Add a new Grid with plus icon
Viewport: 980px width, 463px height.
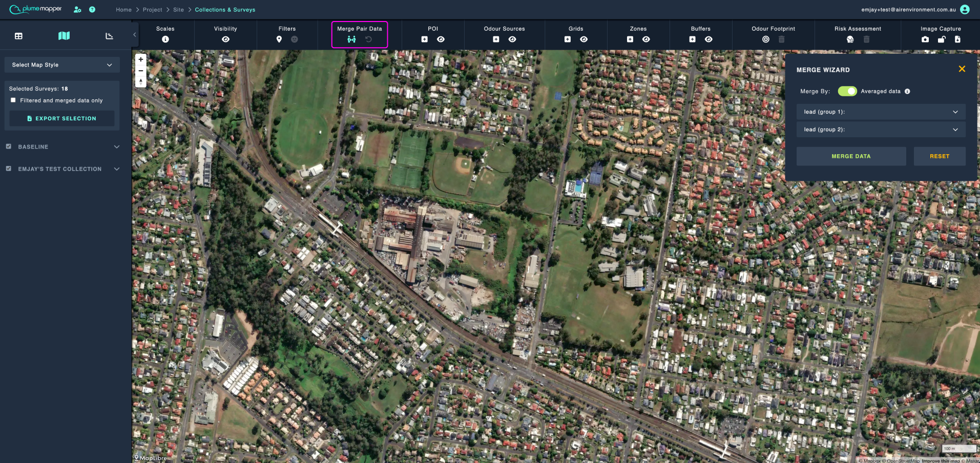tap(568, 39)
